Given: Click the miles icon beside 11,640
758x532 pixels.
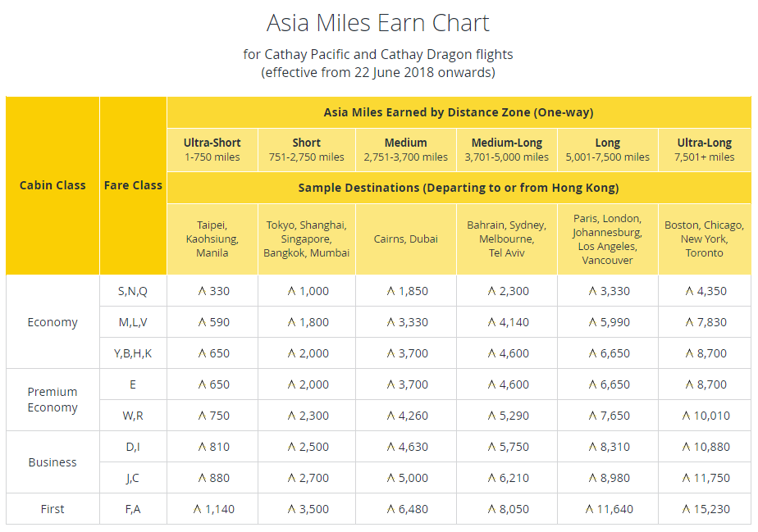Looking at the screenshot, I should pos(589,509).
